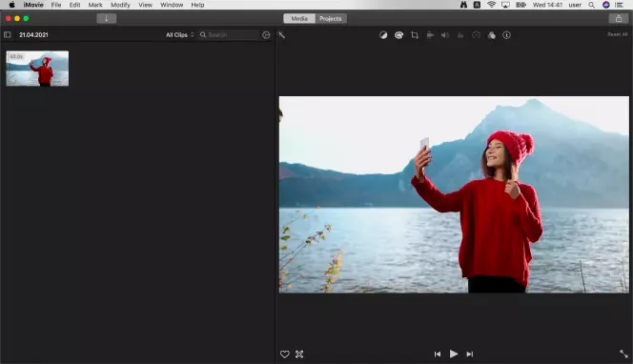The width and height of the screenshot is (633, 364).
Task: Show the clip Information inspector
Action: click(x=506, y=35)
